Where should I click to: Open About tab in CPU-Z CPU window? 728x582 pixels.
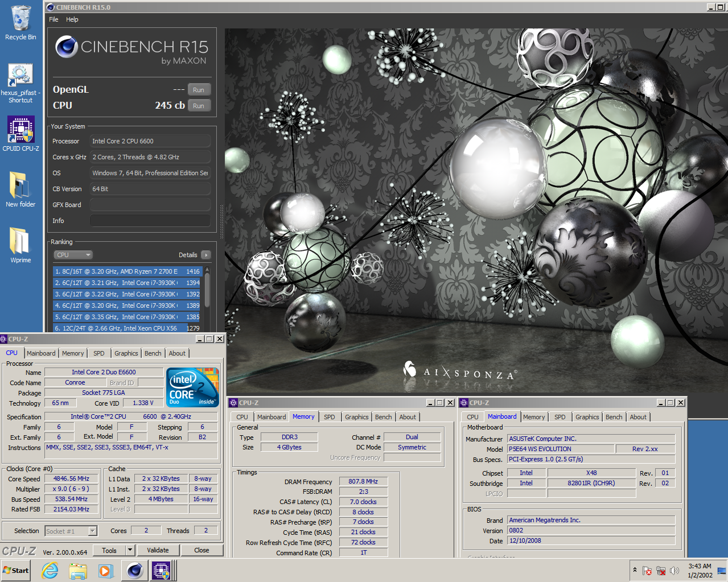point(177,353)
